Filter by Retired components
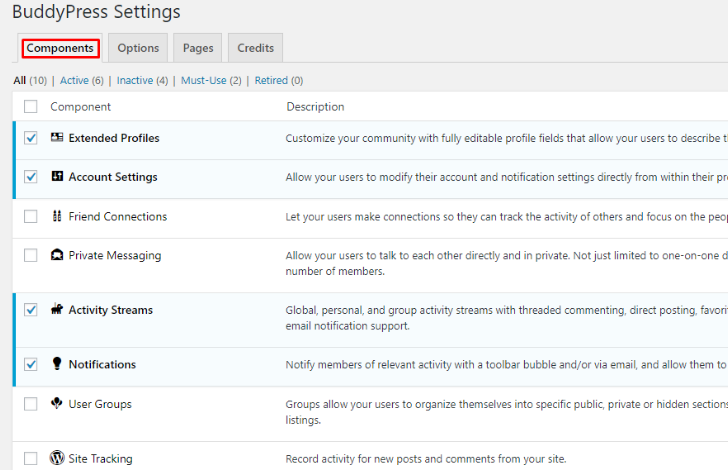Screen dimensions: 728x472 271,80
